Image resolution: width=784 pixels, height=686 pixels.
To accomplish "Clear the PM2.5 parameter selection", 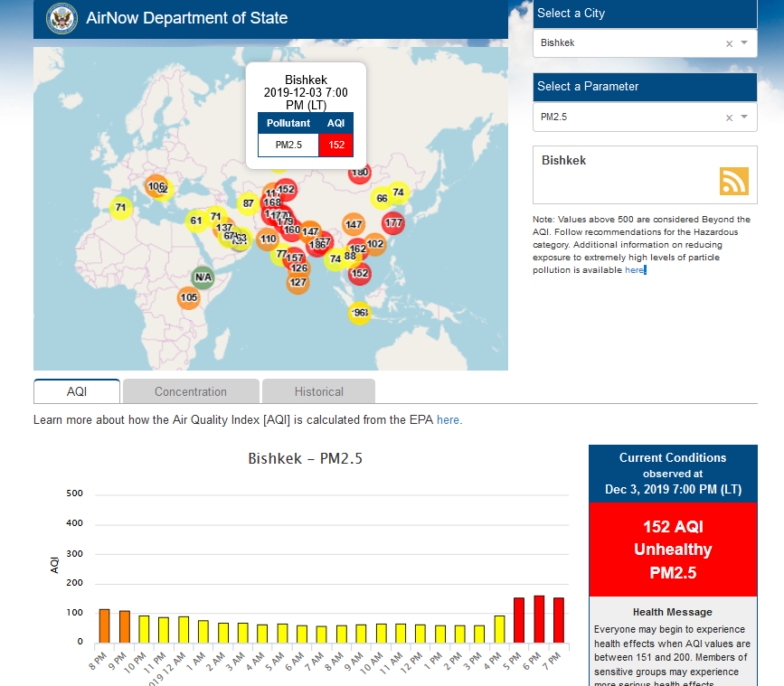I will tap(729, 117).
